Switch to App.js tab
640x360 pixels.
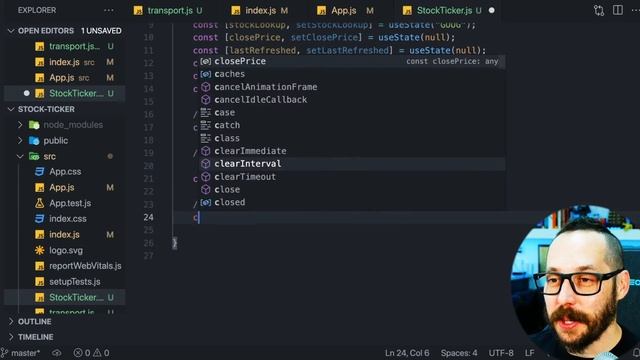pyautogui.click(x=345, y=11)
